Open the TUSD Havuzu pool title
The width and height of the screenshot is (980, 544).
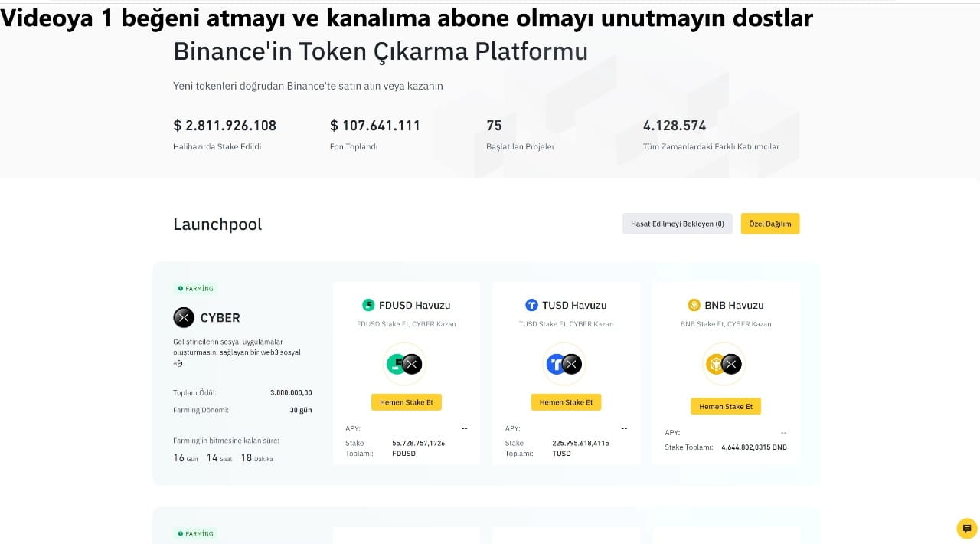tap(574, 305)
